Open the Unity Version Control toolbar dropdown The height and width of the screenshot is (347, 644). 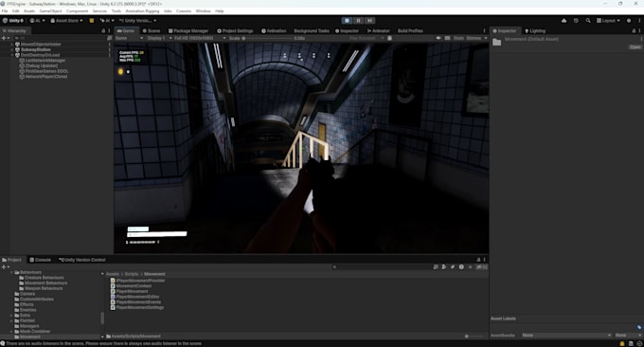click(x=137, y=21)
